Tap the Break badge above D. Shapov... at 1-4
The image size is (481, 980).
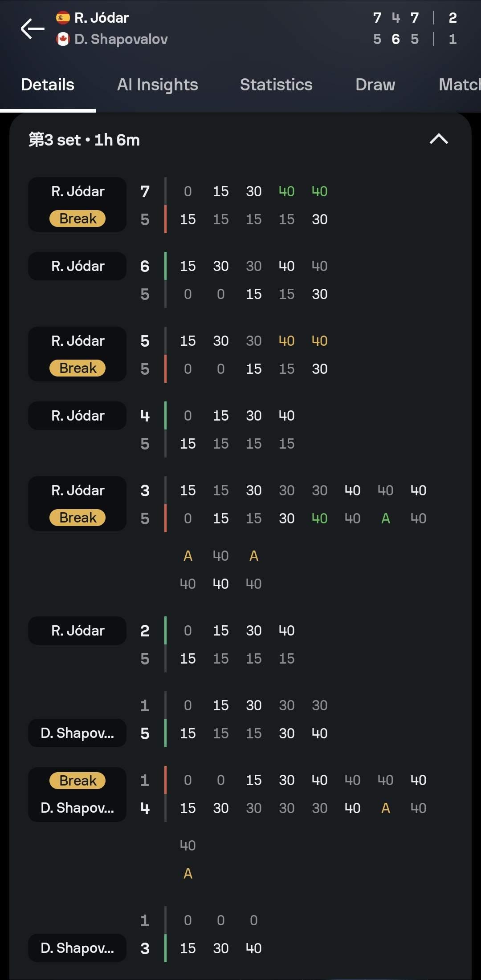coord(77,781)
